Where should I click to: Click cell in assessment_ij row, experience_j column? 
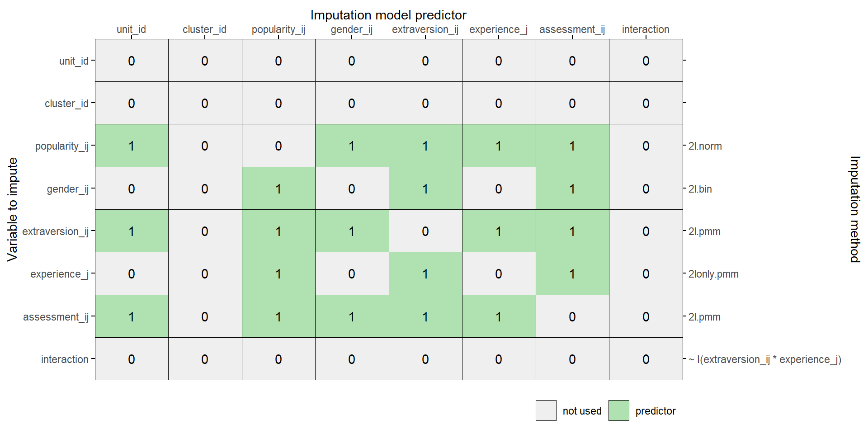[499, 316]
